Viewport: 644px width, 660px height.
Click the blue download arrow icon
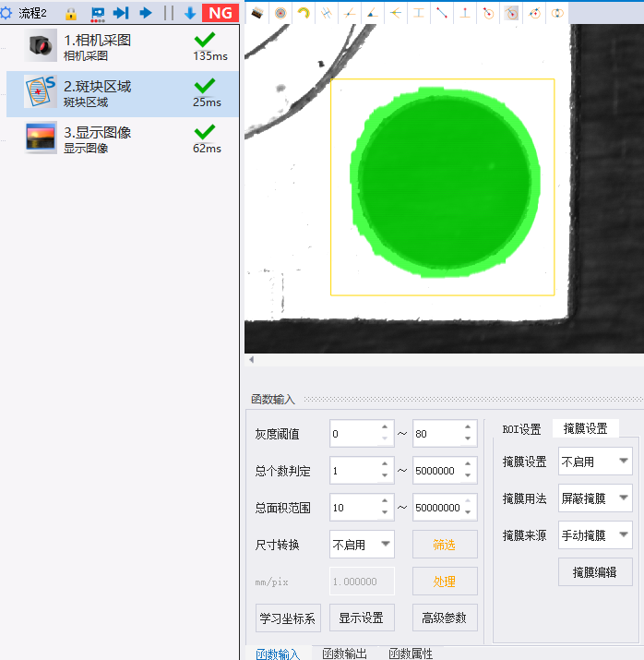(190, 13)
